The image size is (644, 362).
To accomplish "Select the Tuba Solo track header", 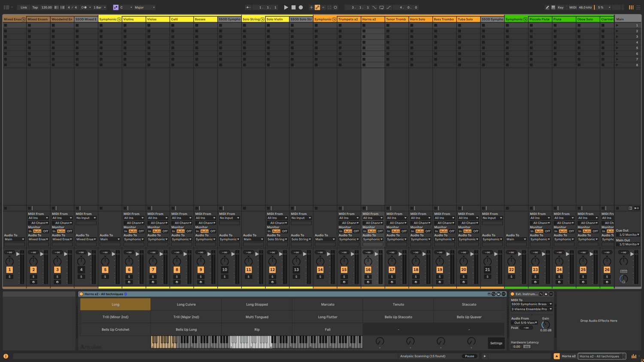I will tap(468, 19).
